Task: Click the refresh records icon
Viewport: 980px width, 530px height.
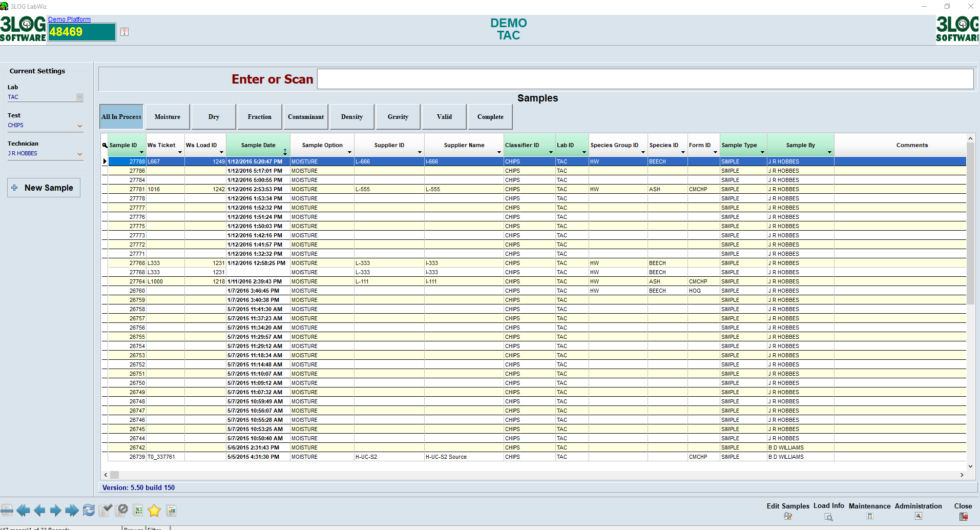Action: (x=89, y=510)
